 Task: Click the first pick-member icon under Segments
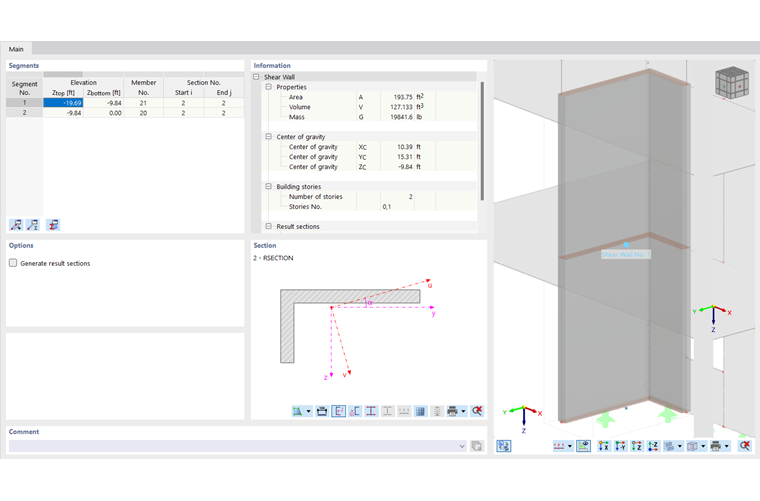click(x=16, y=225)
